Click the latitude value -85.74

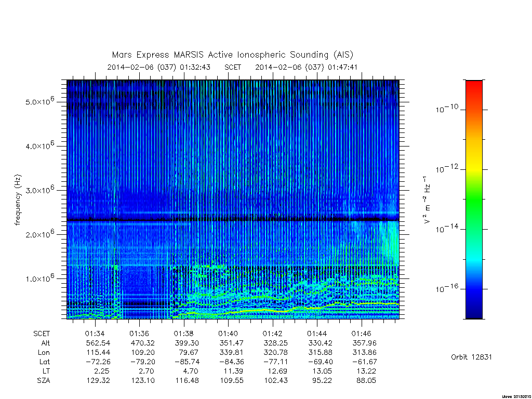(187, 362)
